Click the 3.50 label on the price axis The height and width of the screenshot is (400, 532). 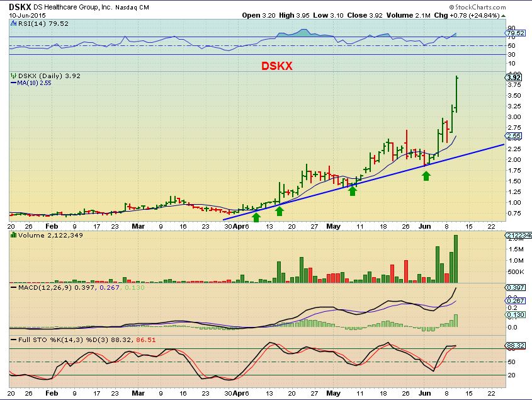click(x=514, y=95)
